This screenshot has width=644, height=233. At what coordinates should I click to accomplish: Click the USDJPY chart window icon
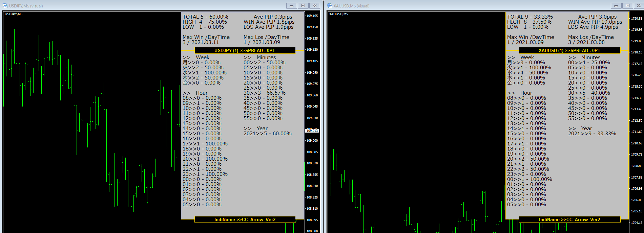click(5, 6)
